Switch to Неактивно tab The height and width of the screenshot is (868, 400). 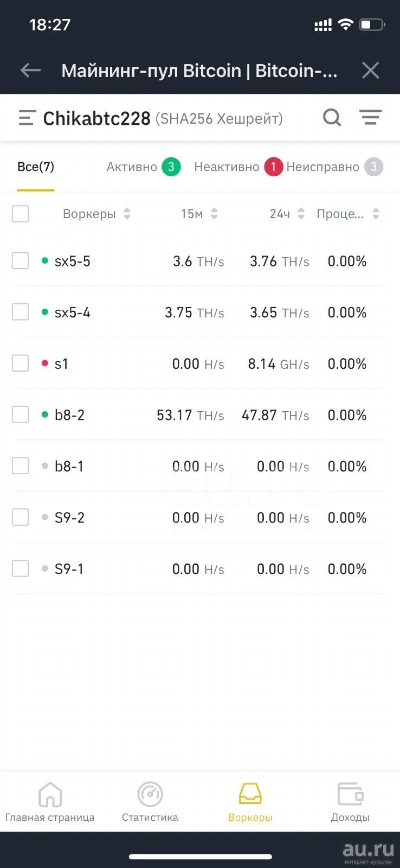pyautogui.click(x=238, y=167)
